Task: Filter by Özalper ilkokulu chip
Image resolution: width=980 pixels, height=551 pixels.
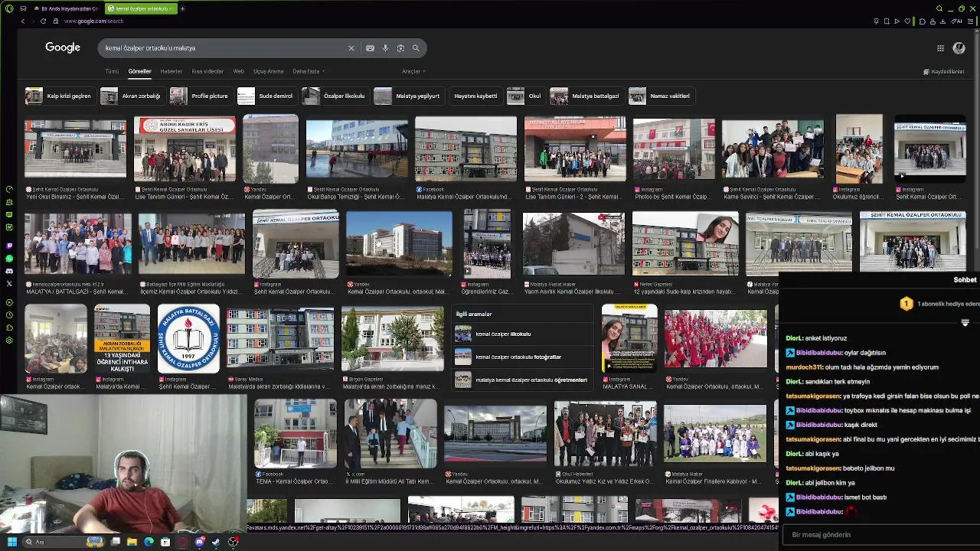Action: 335,96
